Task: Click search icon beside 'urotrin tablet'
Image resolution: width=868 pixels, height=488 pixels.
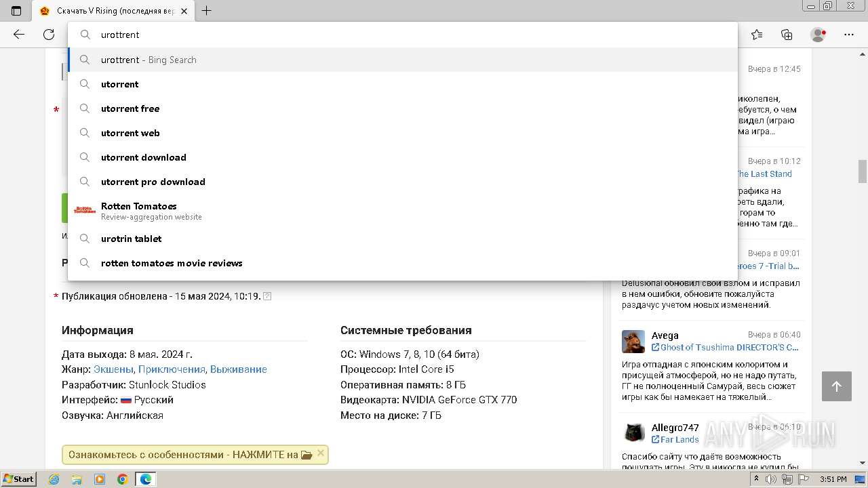Action: pos(85,239)
